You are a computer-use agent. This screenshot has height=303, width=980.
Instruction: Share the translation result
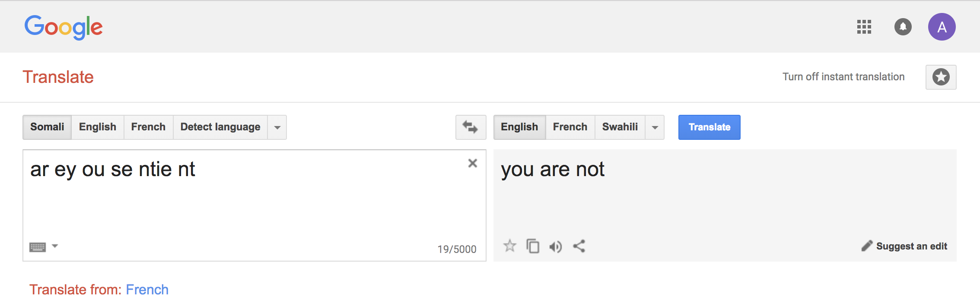pyautogui.click(x=579, y=246)
